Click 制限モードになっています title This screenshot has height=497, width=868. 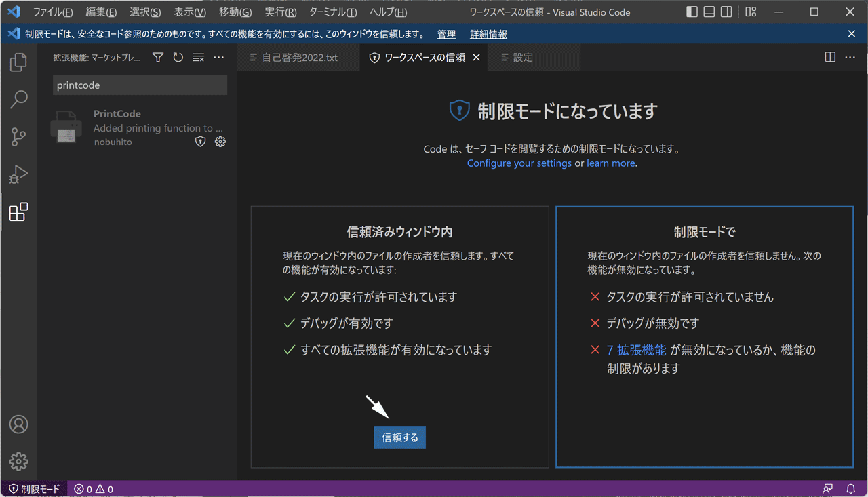[x=568, y=111]
